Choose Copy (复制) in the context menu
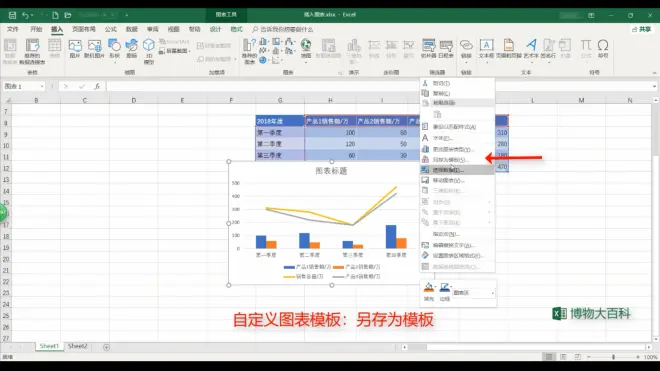 (457, 93)
